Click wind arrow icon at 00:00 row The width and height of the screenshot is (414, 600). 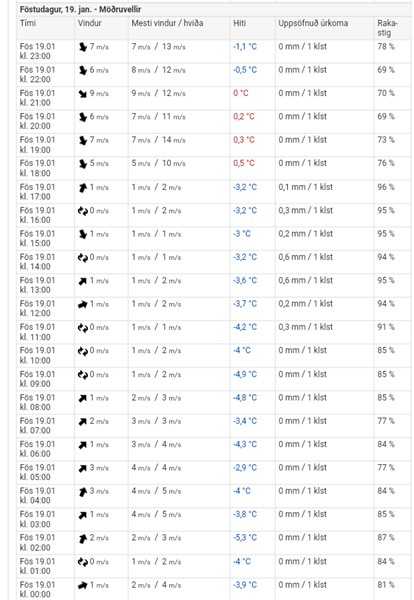click(x=83, y=585)
